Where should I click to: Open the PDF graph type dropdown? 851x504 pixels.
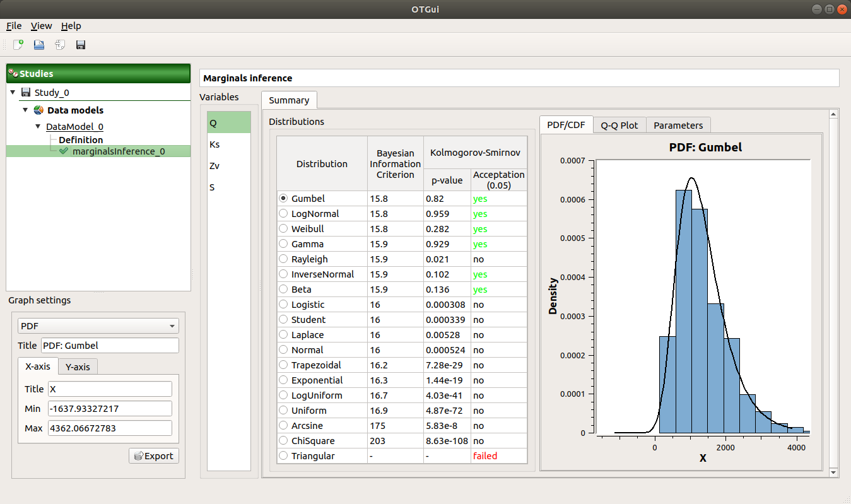[x=98, y=326]
